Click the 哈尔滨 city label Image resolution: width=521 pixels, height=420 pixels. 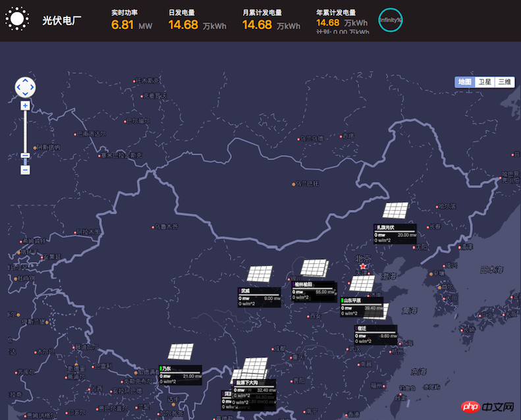point(447,206)
